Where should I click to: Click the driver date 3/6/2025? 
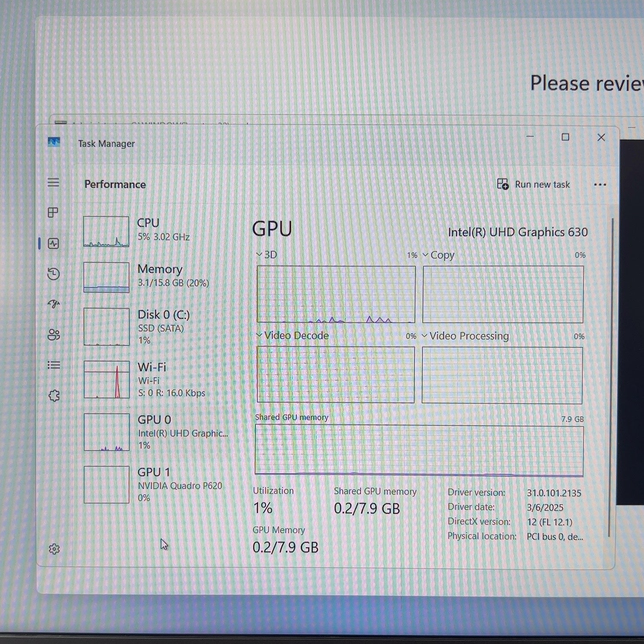tap(545, 507)
